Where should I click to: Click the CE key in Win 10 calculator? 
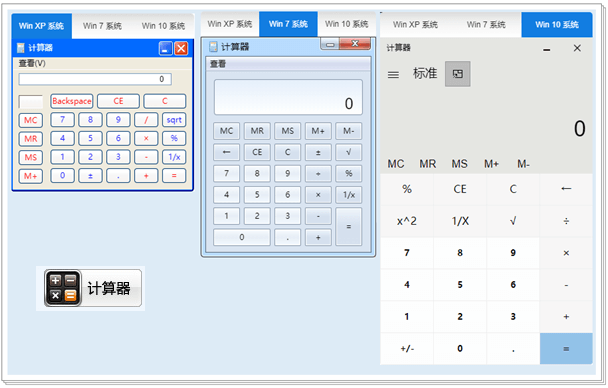click(x=460, y=189)
